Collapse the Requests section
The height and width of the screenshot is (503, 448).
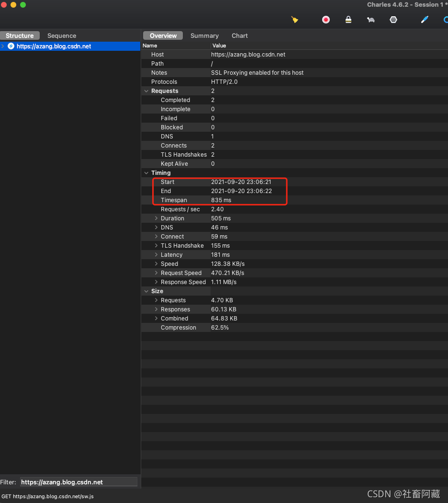[x=146, y=91]
